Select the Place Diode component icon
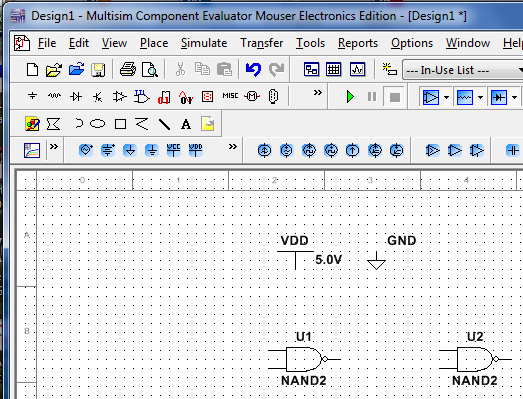Viewport: 523px width, 399px height. point(76,96)
